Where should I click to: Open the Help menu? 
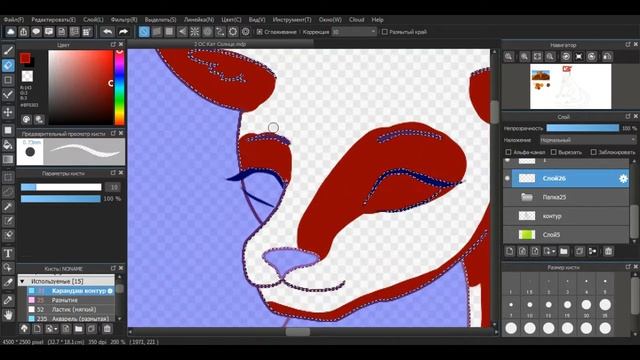tap(378, 20)
